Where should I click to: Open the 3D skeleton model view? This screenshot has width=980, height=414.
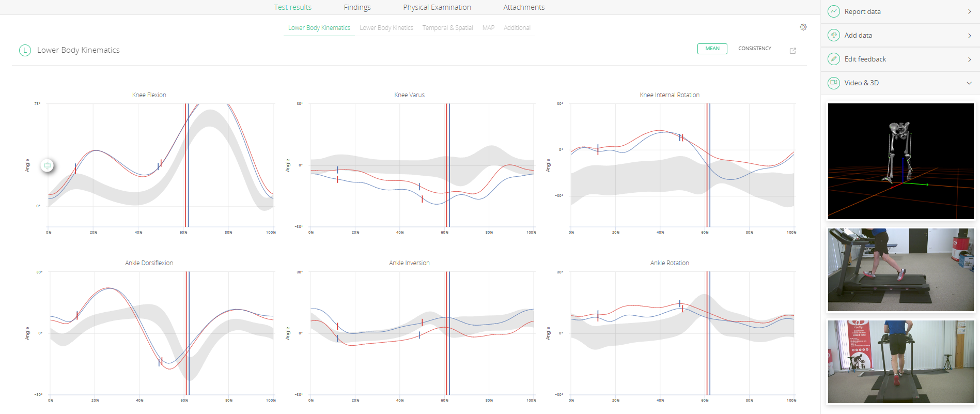[x=901, y=161]
